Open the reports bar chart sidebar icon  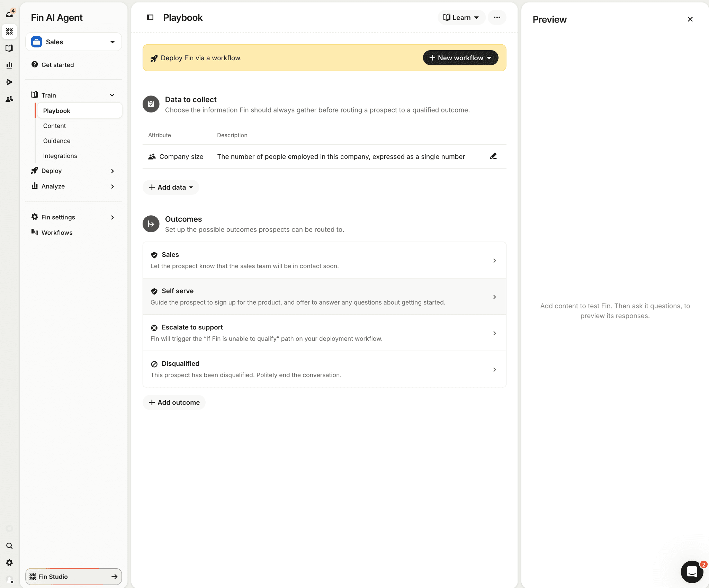[9, 65]
